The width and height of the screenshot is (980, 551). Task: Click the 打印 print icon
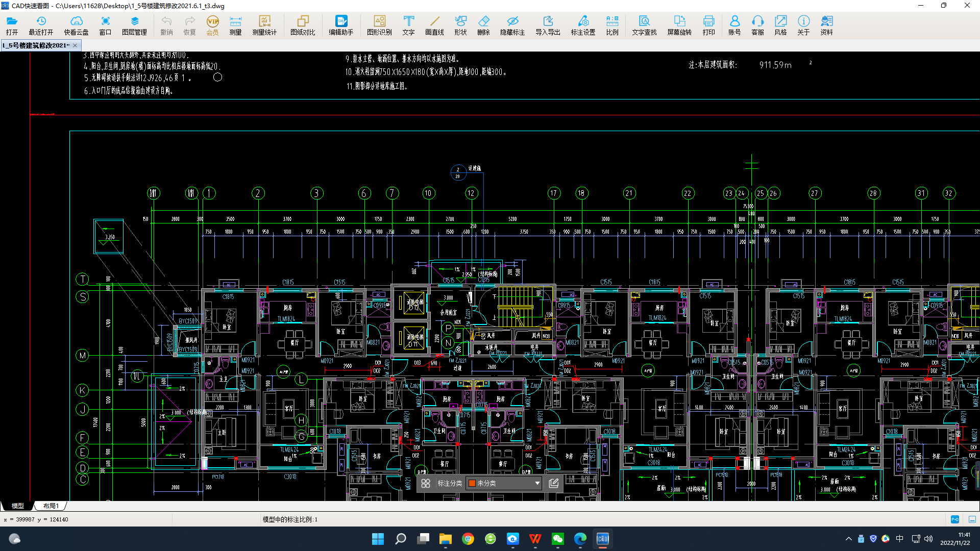click(x=708, y=25)
